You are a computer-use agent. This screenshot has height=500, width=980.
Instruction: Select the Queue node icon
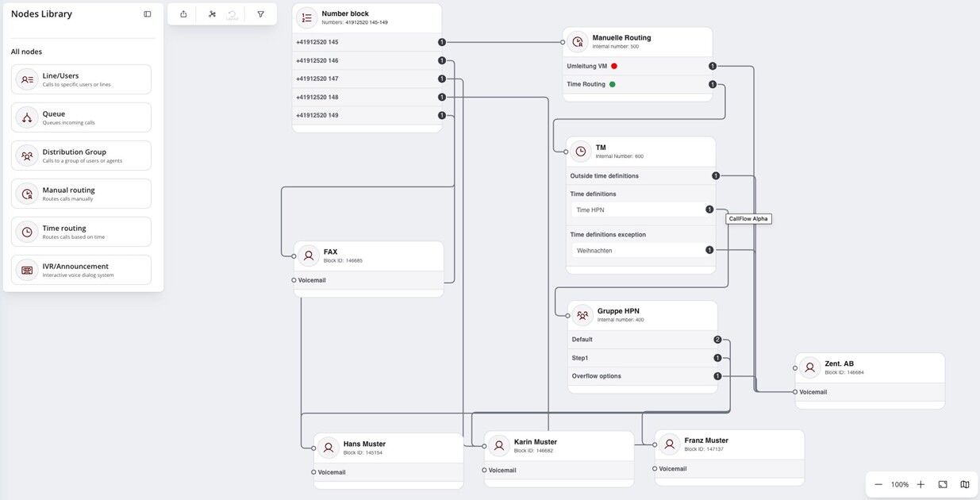pyautogui.click(x=26, y=117)
